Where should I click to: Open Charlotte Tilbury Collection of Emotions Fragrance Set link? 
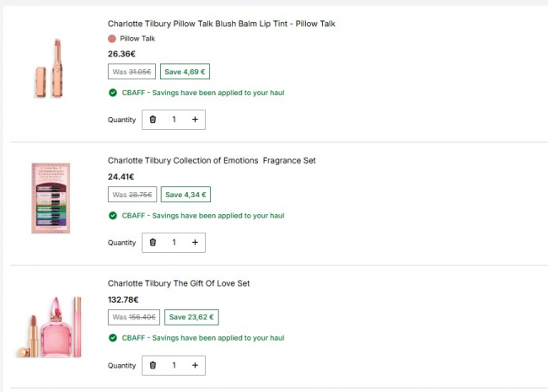pos(212,161)
